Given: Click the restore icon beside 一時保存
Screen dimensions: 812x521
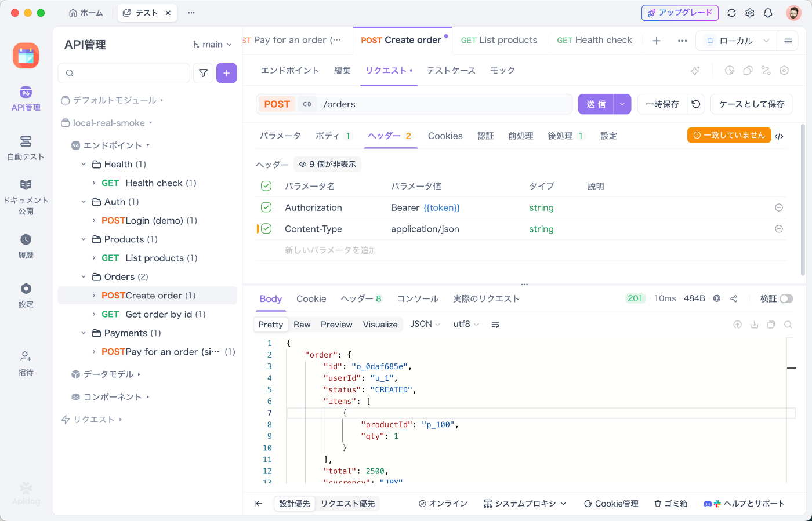Looking at the screenshot, I should (x=696, y=104).
